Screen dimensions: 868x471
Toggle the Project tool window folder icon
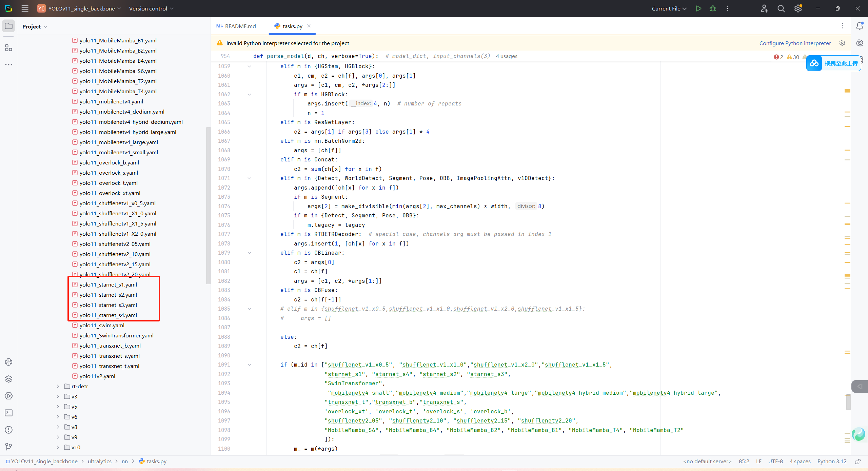point(8,26)
